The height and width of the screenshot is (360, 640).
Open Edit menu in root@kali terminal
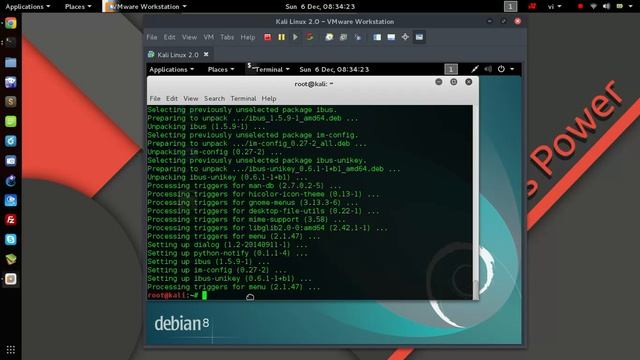[x=172, y=98]
